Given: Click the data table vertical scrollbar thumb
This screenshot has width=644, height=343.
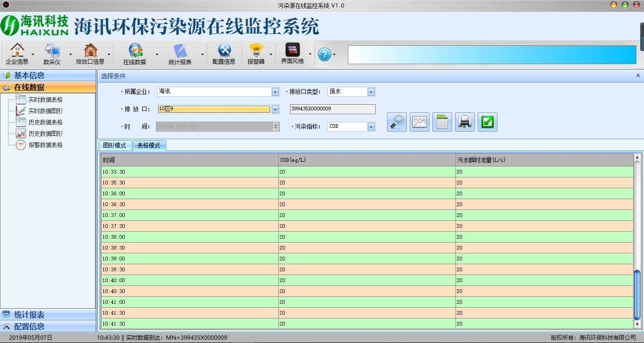Looking at the screenshot, I should (x=637, y=294).
